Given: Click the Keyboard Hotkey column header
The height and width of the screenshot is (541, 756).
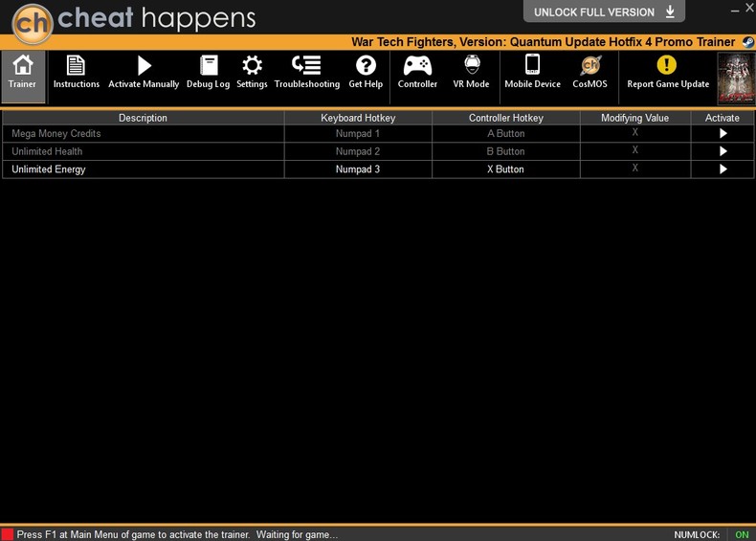Looking at the screenshot, I should (x=358, y=118).
